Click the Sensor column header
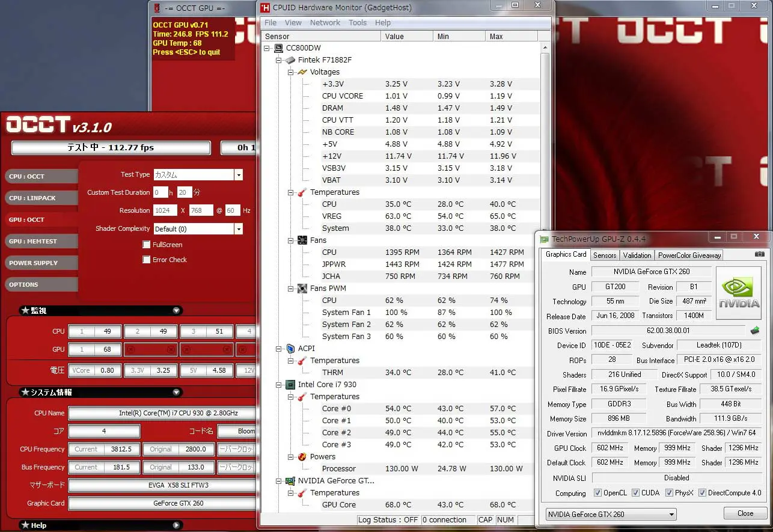 tap(322, 36)
